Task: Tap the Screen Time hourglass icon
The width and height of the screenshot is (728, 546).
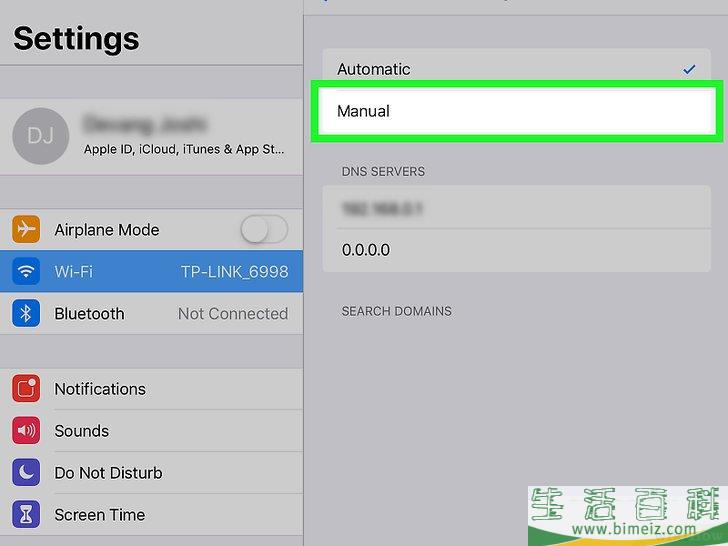Action: click(x=26, y=514)
